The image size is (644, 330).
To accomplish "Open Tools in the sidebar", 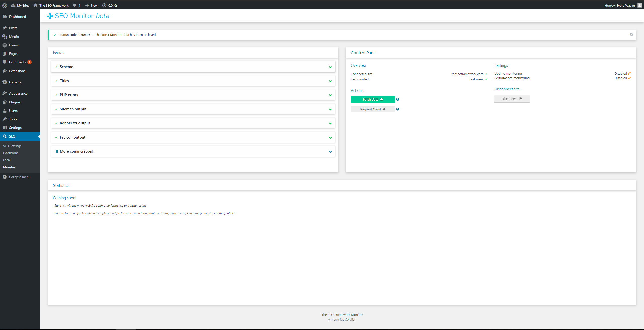I will pyautogui.click(x=20, y=119).
